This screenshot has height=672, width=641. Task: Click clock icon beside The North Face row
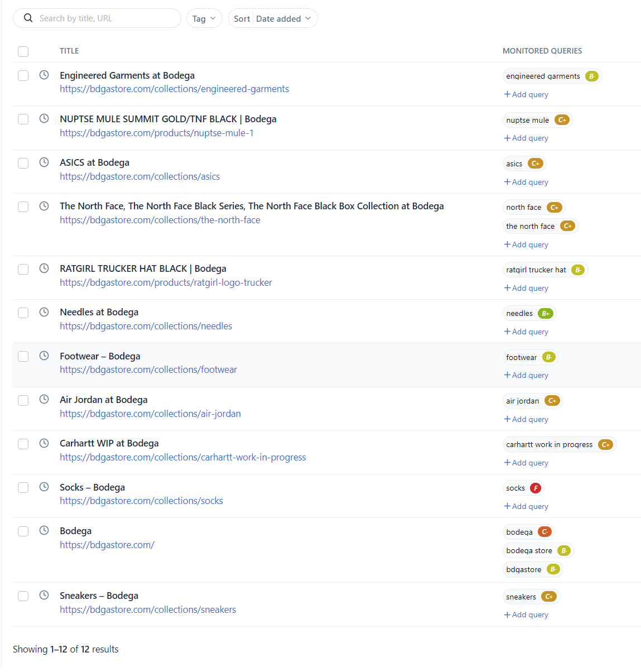coord(44,206)
